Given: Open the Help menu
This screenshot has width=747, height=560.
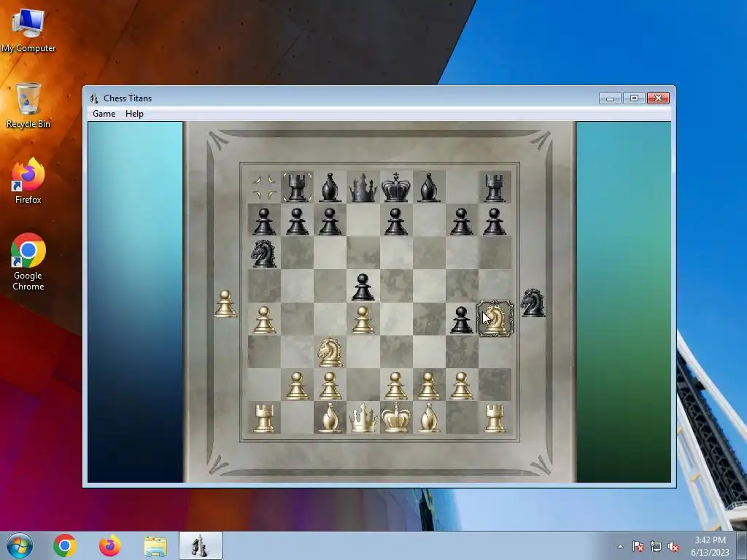Looking at the screenshot, I should coord(134,113).
